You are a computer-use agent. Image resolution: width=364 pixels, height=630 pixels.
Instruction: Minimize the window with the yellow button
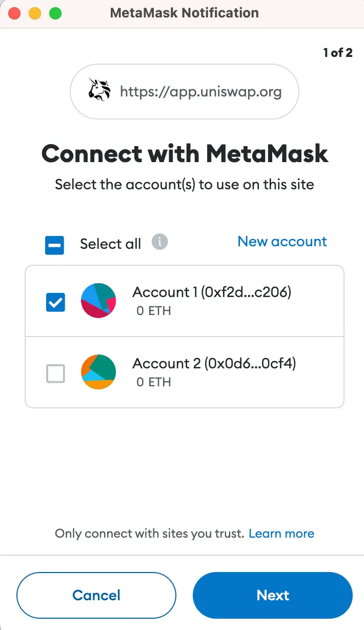pyautogui.click(x=35, y=13)
